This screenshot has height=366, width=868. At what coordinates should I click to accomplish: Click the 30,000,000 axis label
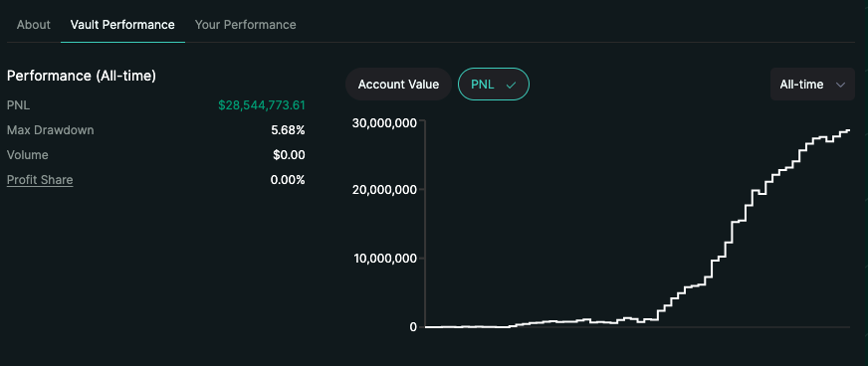tap(384, 122)
